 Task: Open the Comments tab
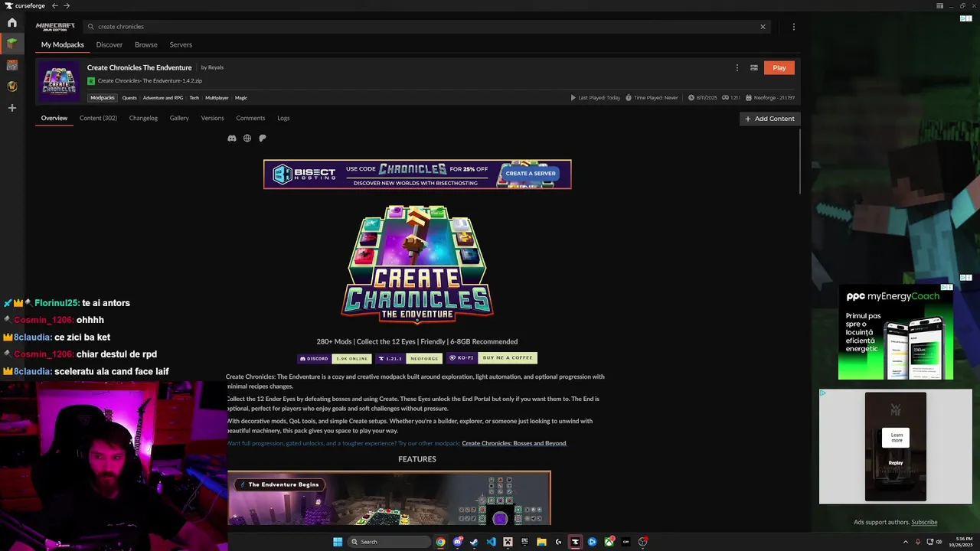250,118
